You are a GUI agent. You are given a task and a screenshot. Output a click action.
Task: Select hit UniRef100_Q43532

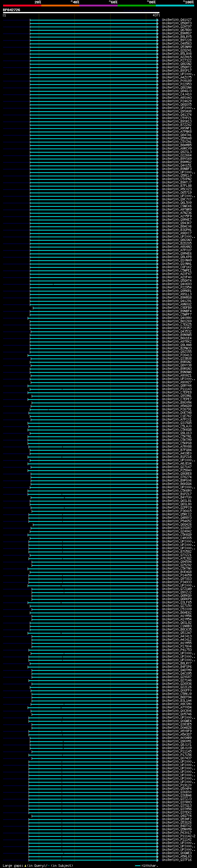176,331
